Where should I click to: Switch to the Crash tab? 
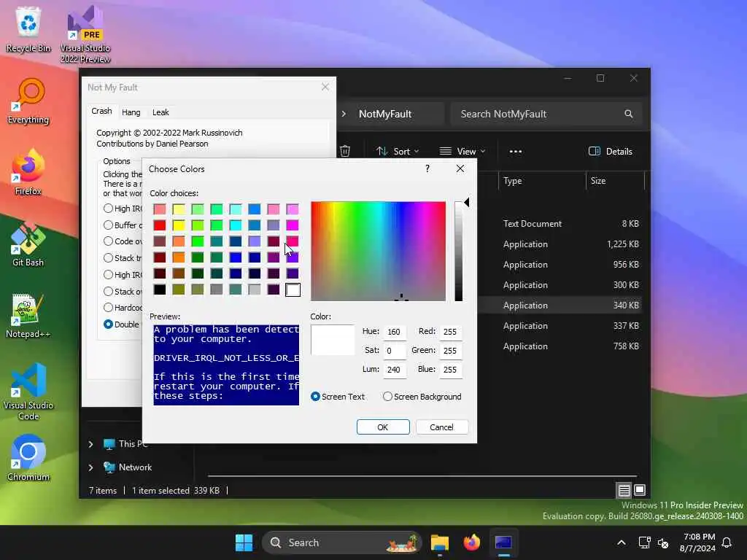pos(101,111)
